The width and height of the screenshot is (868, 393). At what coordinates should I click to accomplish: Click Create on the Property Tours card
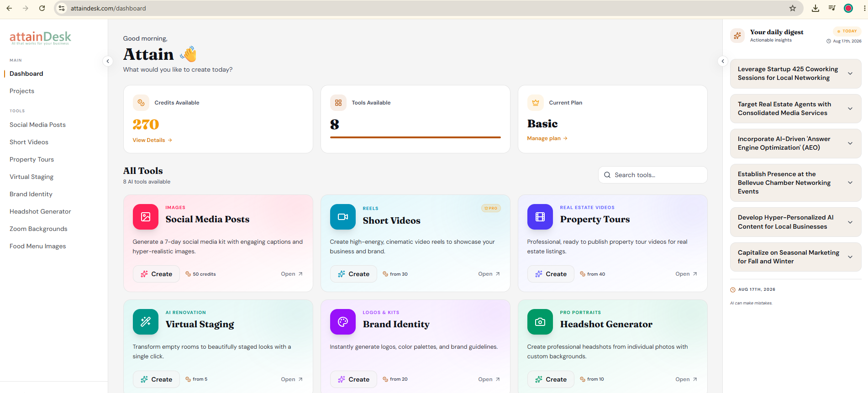pyautogui.click(x=551, y=274)
